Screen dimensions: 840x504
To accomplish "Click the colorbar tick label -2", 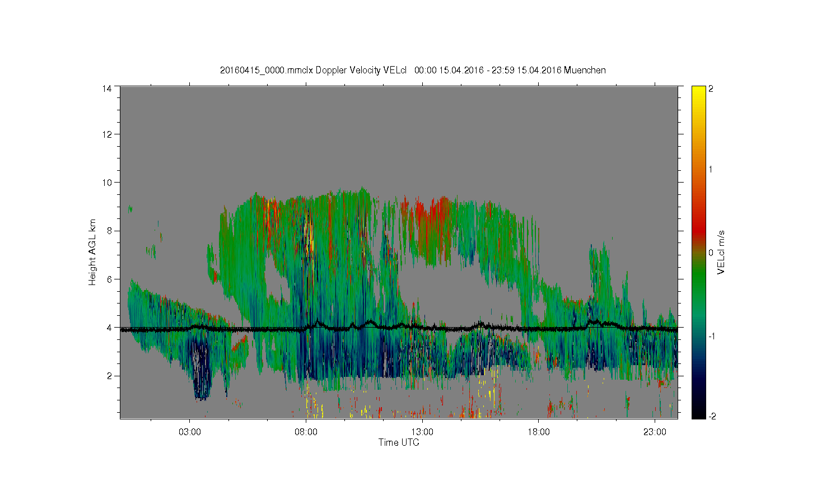I will tap(712, 416).
